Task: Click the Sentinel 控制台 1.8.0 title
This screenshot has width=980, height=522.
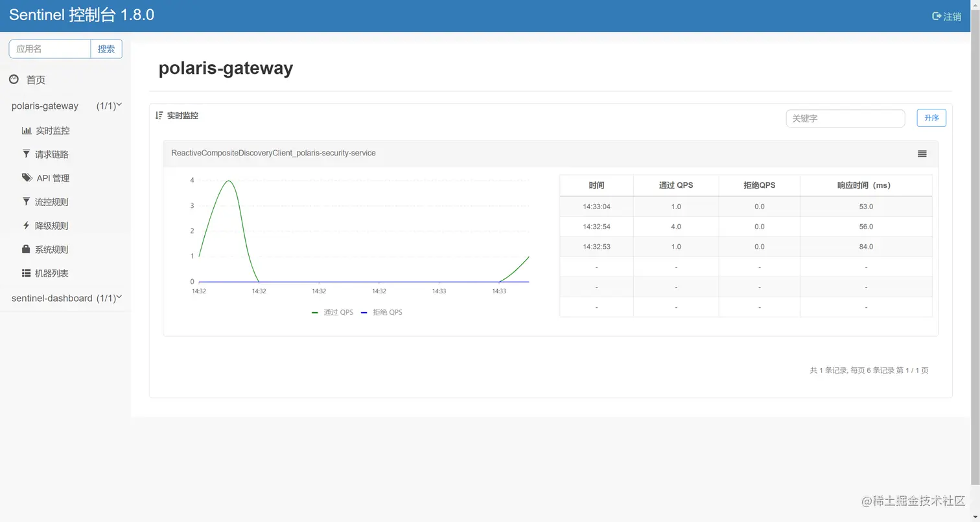Action: coord(82,15)
